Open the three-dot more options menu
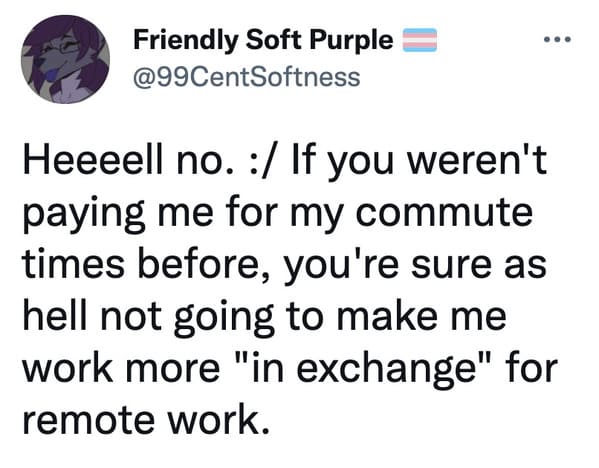The width and height of the screenshot is (599, 468). tap(557, 39)
